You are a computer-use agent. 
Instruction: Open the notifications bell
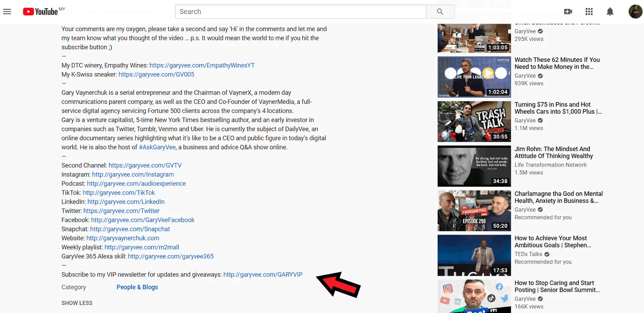coord(610,12)
